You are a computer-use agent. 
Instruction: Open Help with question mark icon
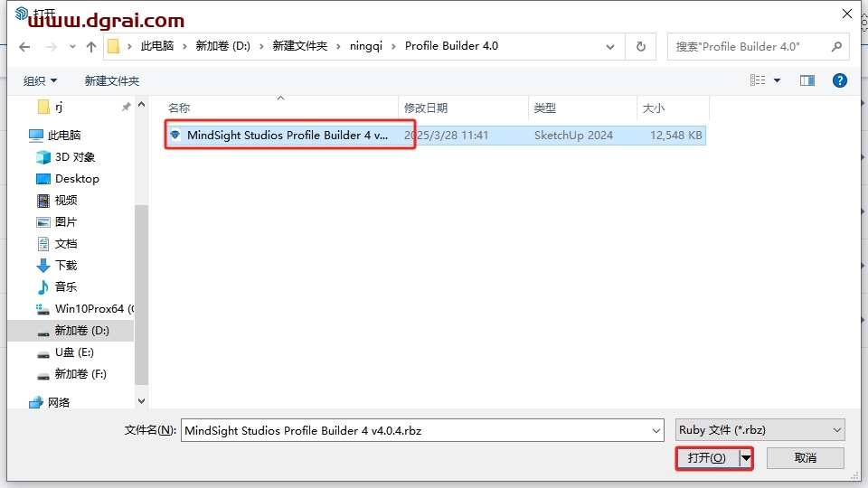click(x=840, y=80)
